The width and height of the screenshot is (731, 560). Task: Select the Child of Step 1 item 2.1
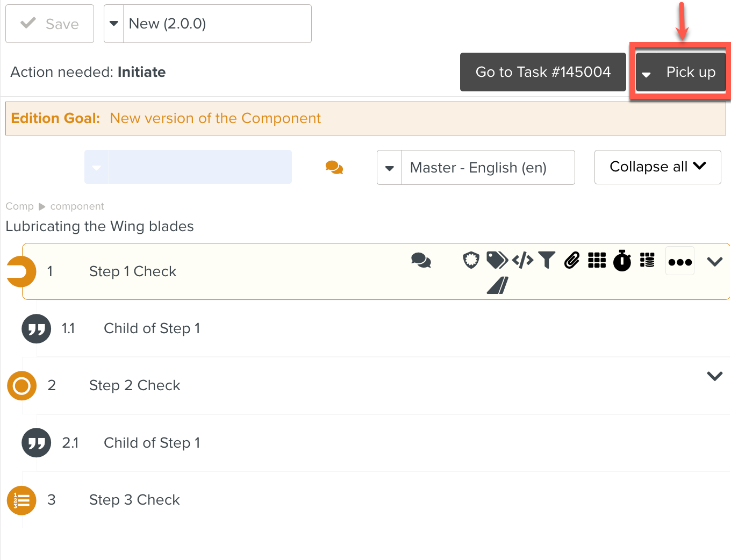click(152, 443)
